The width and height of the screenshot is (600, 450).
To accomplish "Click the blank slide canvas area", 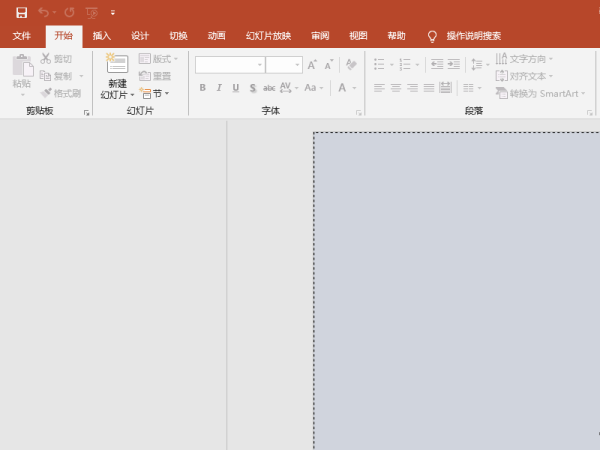I will click(456, 290).
